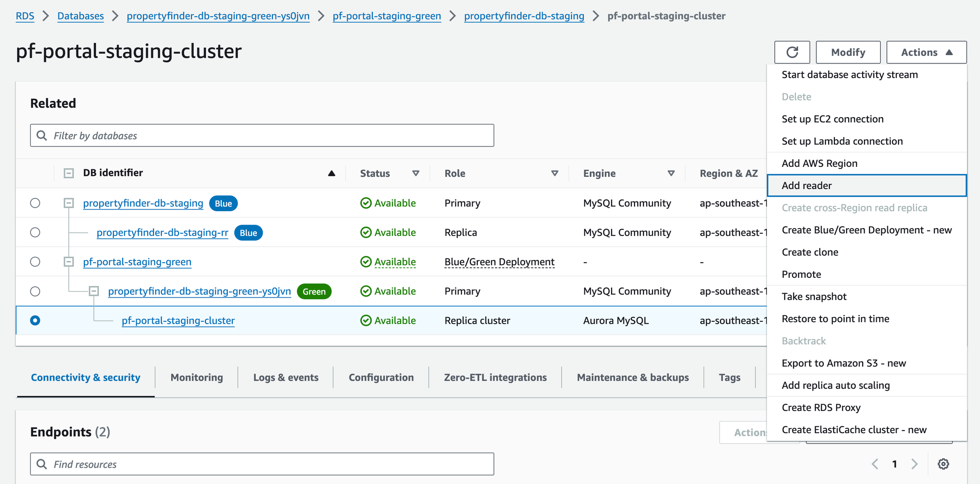Viewport: 980px width, 484px height.
Task: Click the search icon in Find resources field
Action: (x=42, y=464)
